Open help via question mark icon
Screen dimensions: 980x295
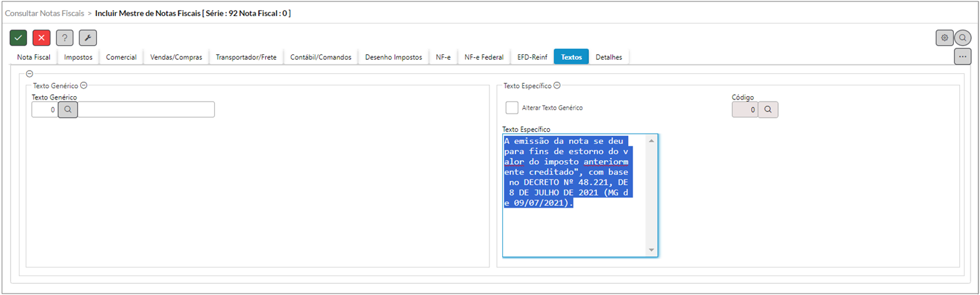[x=65, y=38]
